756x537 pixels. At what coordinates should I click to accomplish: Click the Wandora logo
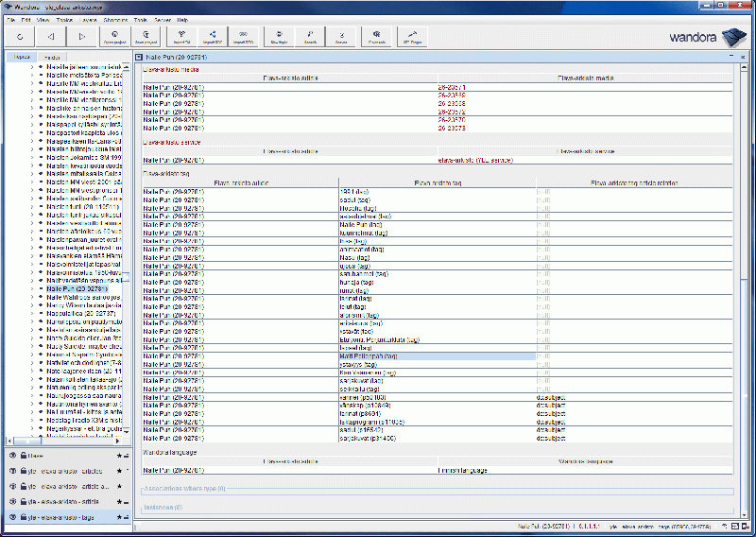(704, 39)
